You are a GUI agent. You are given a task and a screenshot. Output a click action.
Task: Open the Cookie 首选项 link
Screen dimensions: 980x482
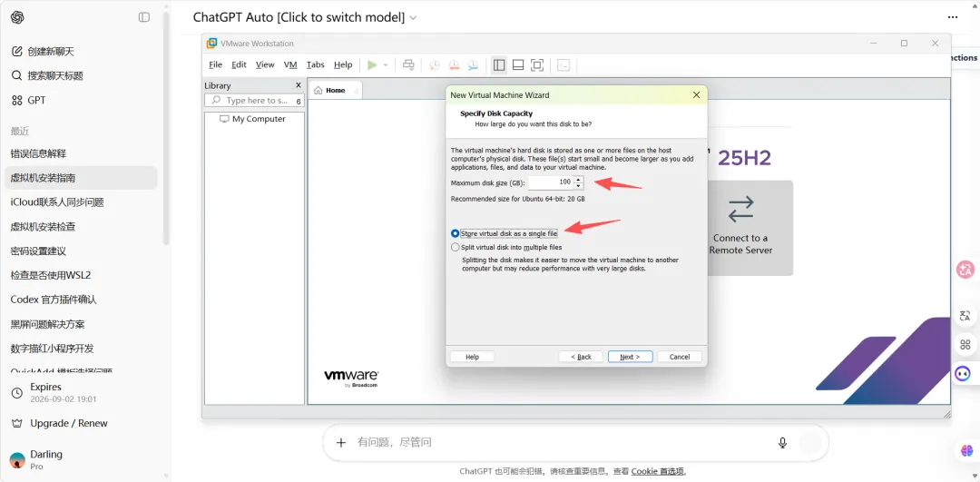(x=658, y=471)
